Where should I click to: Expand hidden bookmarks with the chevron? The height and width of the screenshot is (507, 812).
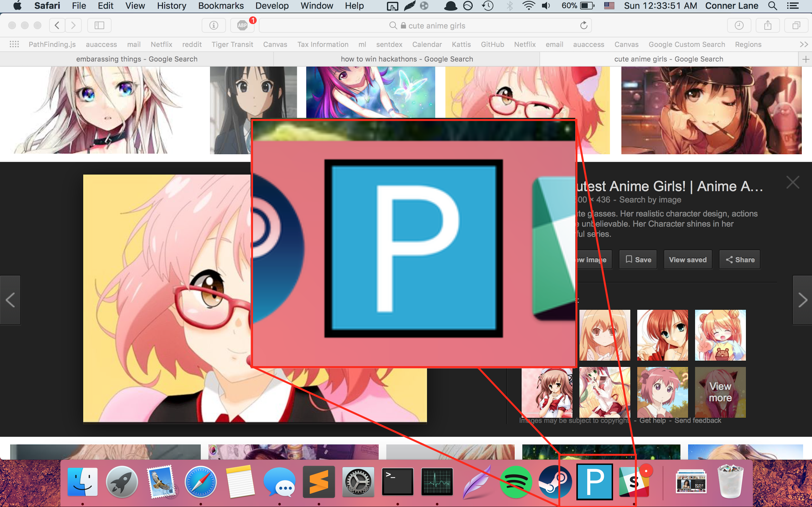tap(804, 44)
